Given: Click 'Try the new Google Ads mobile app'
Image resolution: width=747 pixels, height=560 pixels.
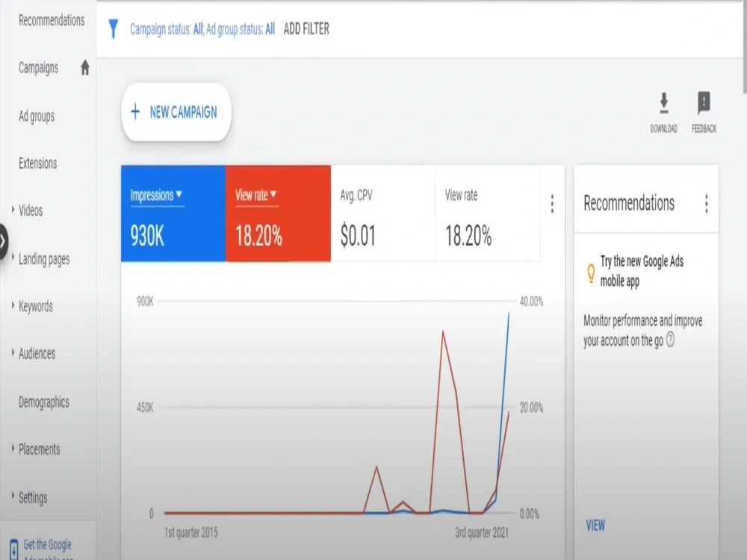Looking at the screenshot, I should pyautogui.click(x=642, y=271).
